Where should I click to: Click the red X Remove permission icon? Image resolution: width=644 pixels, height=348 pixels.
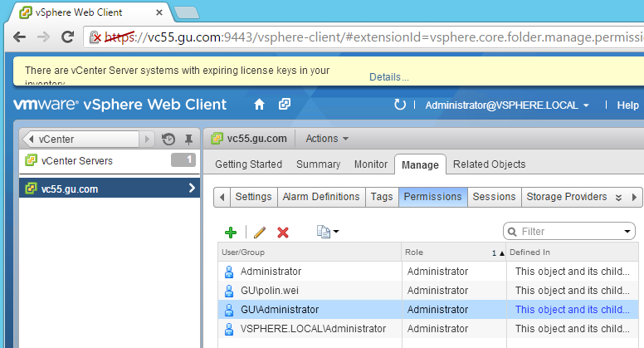pos(283,233)
